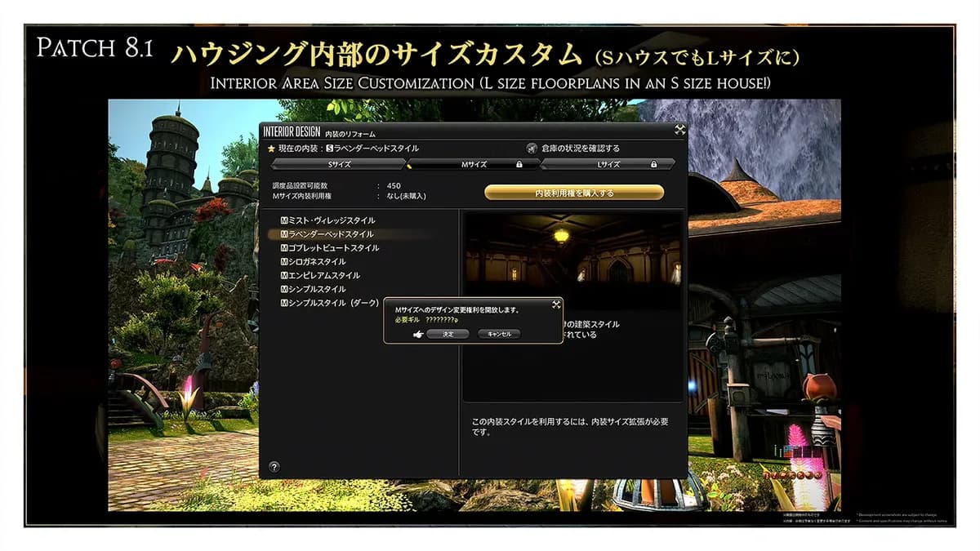
Task: Switch to the Sサイズ tab
Action: [x=338, y=164]
